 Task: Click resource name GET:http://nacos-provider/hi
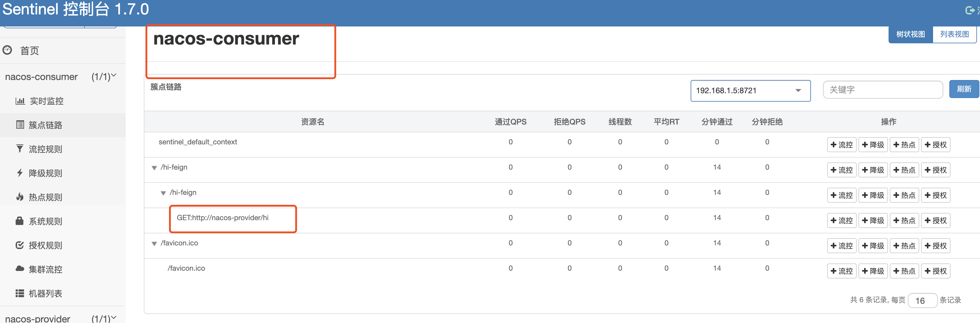tap(223, 218)
